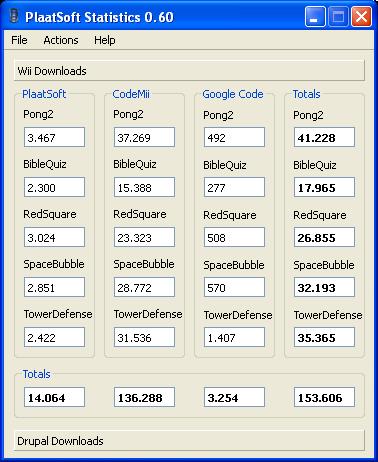
Task: Open the File menu
Action: (x=19, y=40)
